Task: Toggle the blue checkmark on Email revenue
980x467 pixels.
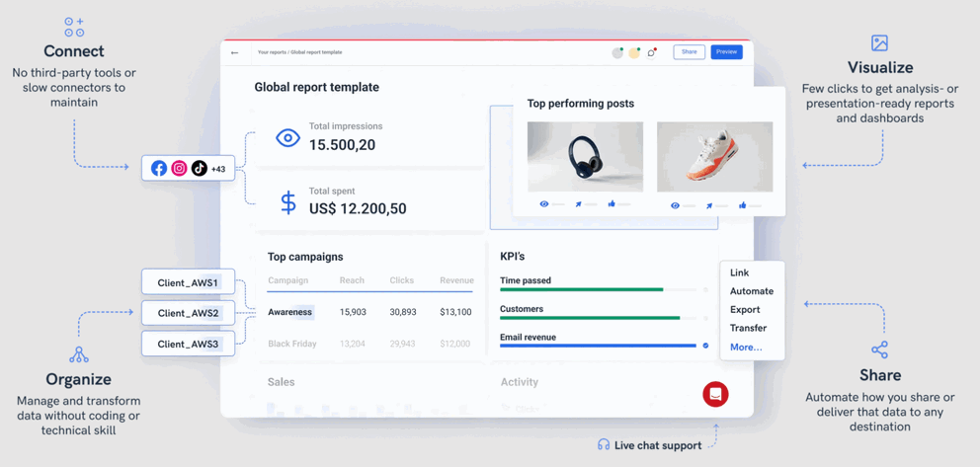Action: pyautogui.click(x=705, y=346)
